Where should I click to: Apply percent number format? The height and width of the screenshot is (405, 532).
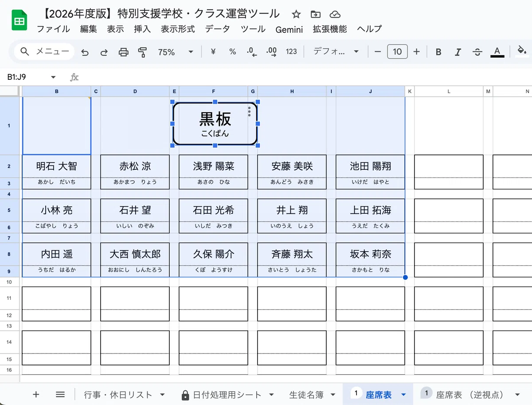[x=232, y=52]
